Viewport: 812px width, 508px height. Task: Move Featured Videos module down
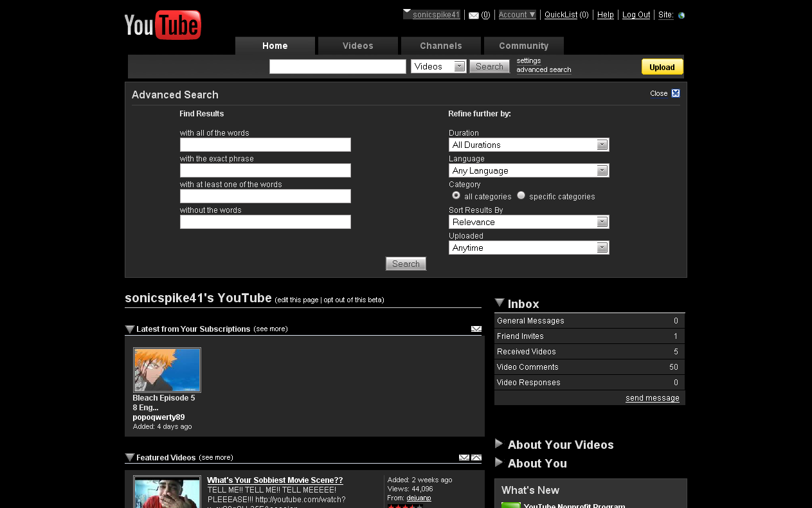(x=464, y=458)
